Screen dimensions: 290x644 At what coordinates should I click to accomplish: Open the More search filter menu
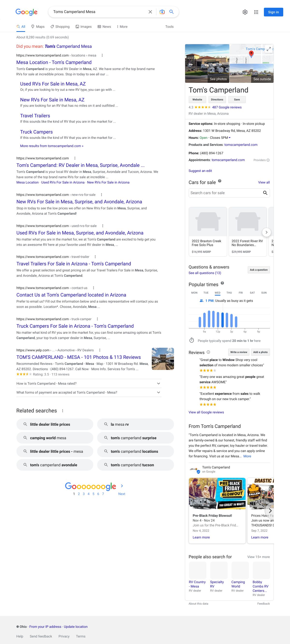122,27
